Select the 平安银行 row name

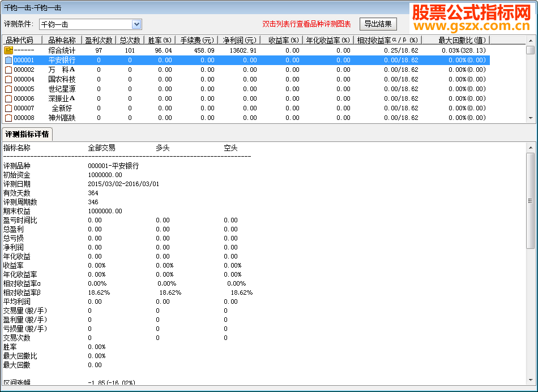coord(62,60)
